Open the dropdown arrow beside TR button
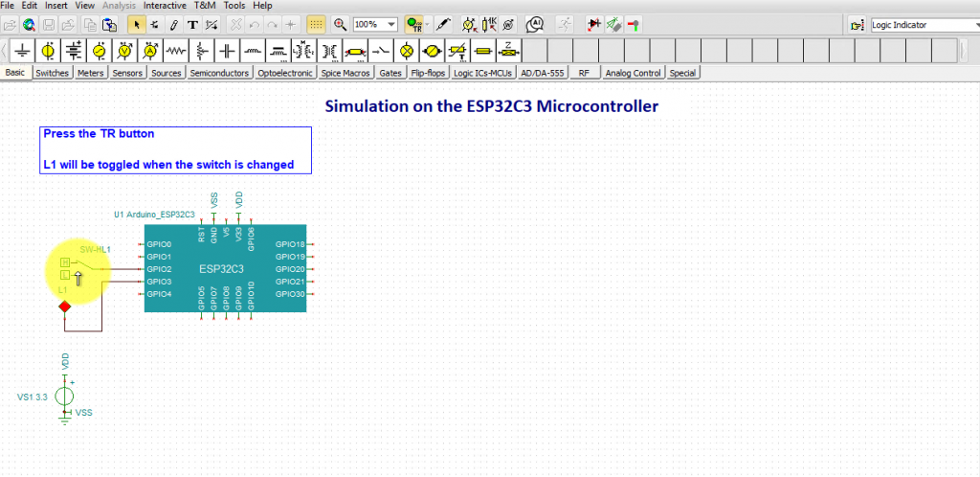 click(427, 25)
